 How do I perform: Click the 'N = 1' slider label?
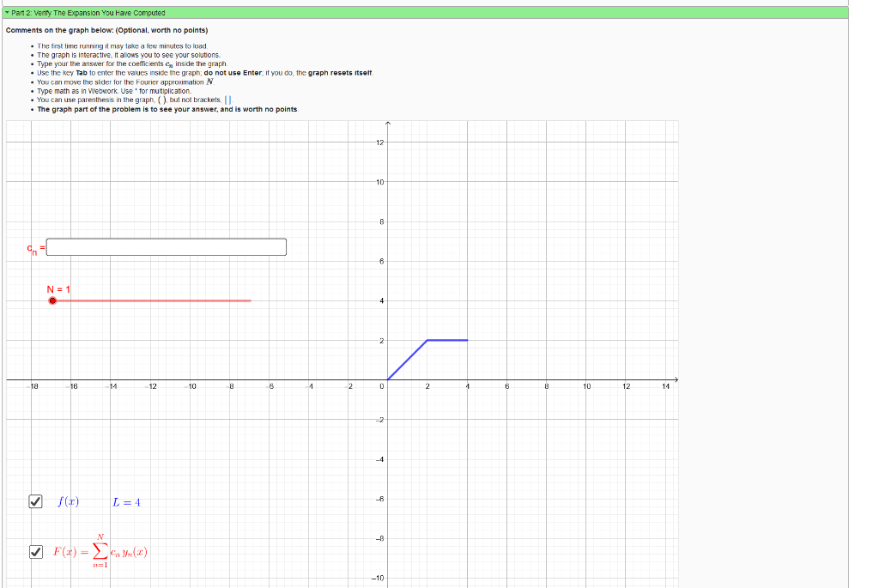[x=58, y=289]
